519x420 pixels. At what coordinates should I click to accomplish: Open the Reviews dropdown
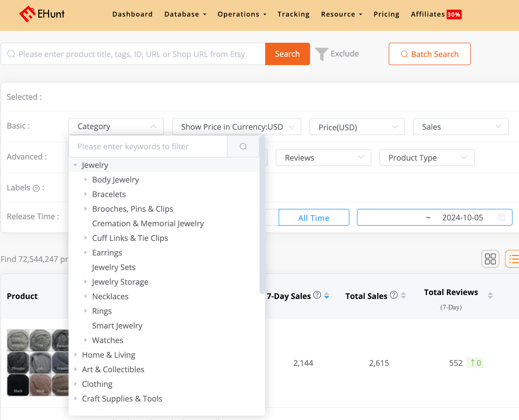323,158
